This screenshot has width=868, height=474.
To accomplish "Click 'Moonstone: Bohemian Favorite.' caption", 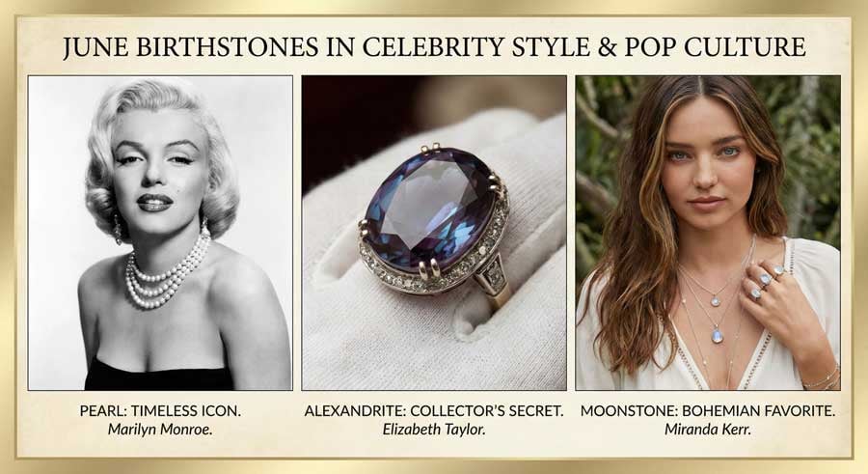I will [x=708, y=410].
